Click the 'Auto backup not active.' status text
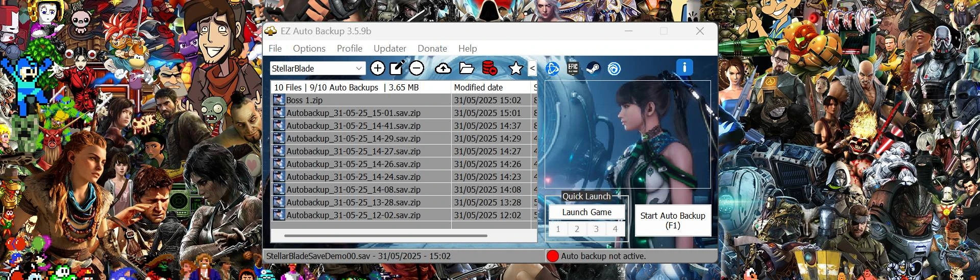The image size is (980, 280). pos(603,256)
